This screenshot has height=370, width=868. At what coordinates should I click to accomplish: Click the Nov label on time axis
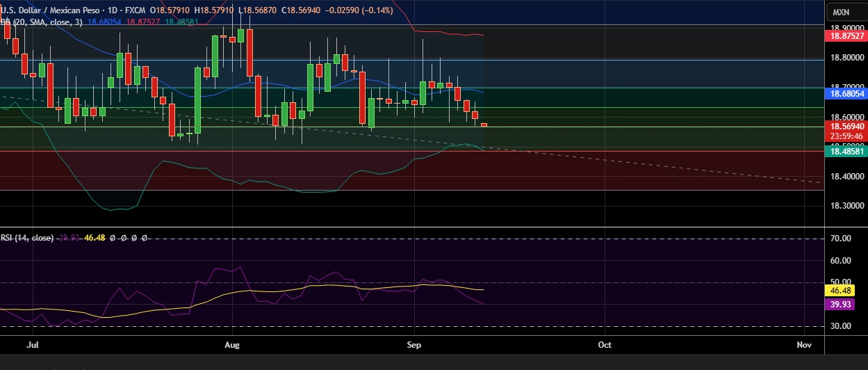pyautogui.click(x=804, y=344)
